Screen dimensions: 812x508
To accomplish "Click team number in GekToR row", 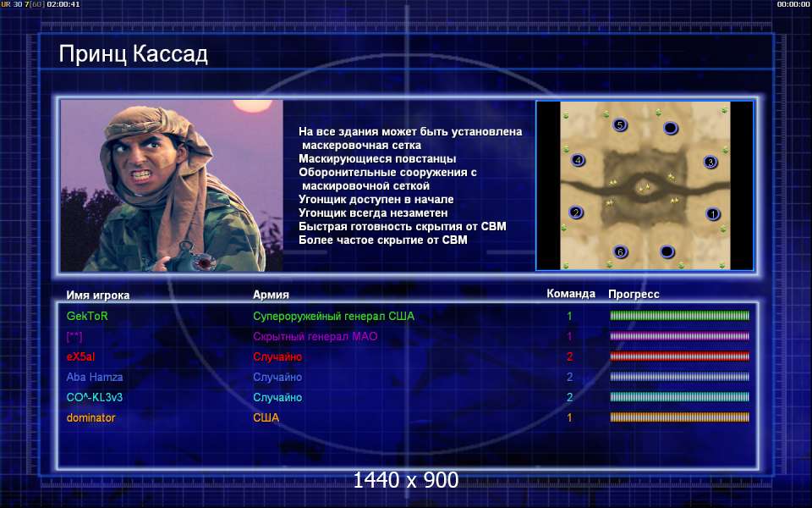I will click(x=569, y=316).
